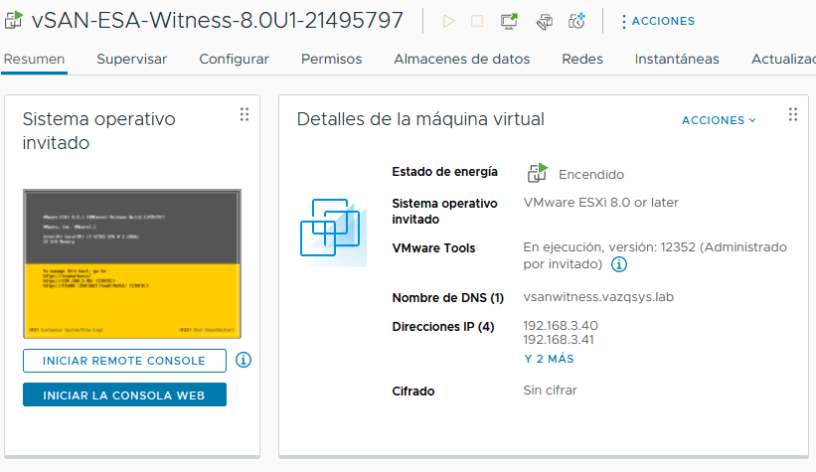The width and height of the screenshot is (816, 472).
Task: Go to the Almacenes de datos tab
Action: [462, 59]
